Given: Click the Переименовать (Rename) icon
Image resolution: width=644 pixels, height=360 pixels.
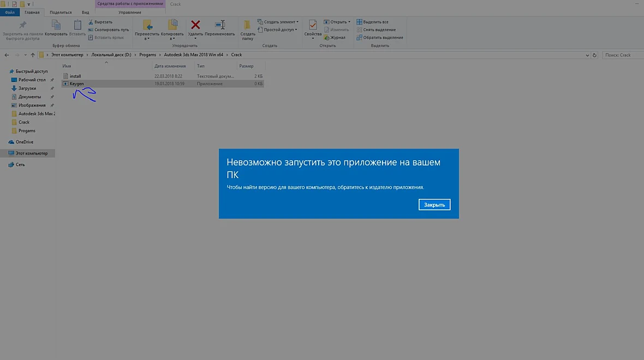Looking at the screenshot, I should pyautogui.click(x=220, y=25).
